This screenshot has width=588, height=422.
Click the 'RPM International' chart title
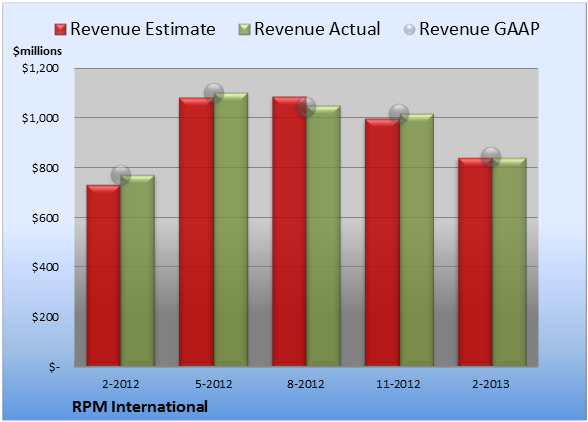tap(140, 407)
